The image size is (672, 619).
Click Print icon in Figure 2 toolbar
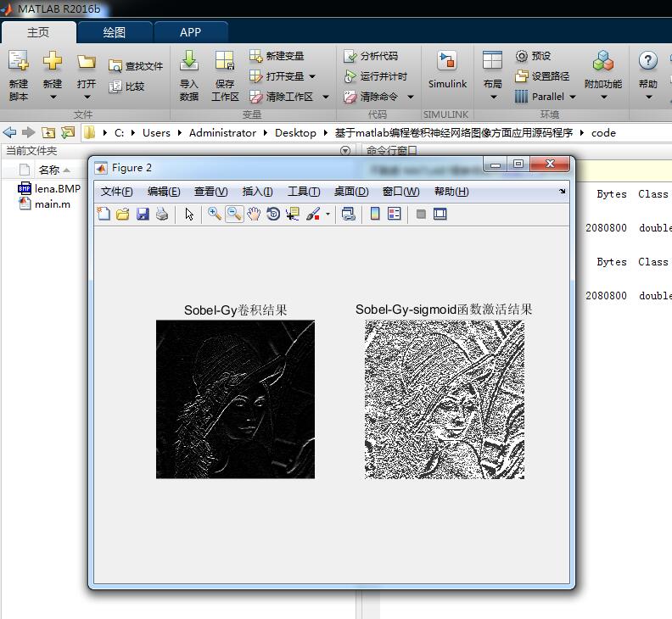point(162,214)
